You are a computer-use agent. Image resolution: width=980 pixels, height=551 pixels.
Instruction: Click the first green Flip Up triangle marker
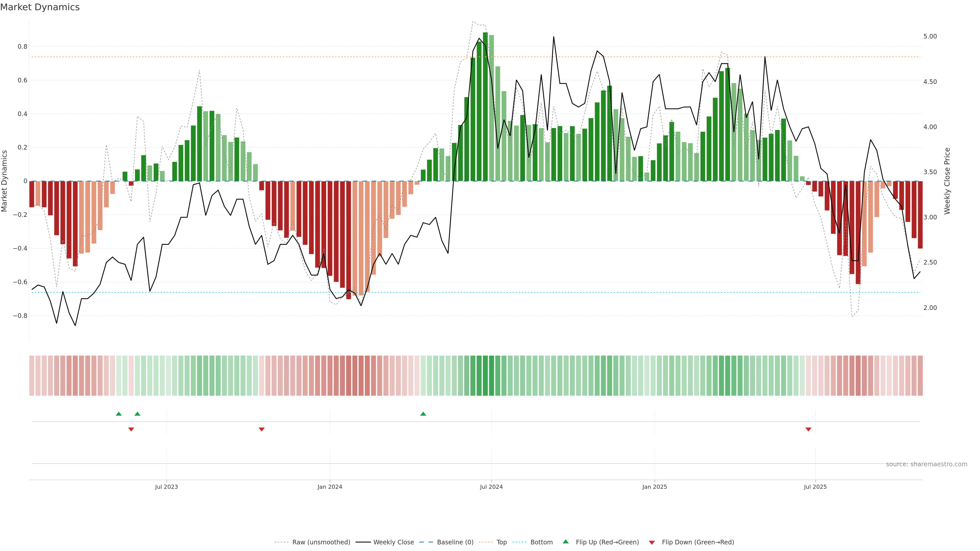(x=119, y=414)
